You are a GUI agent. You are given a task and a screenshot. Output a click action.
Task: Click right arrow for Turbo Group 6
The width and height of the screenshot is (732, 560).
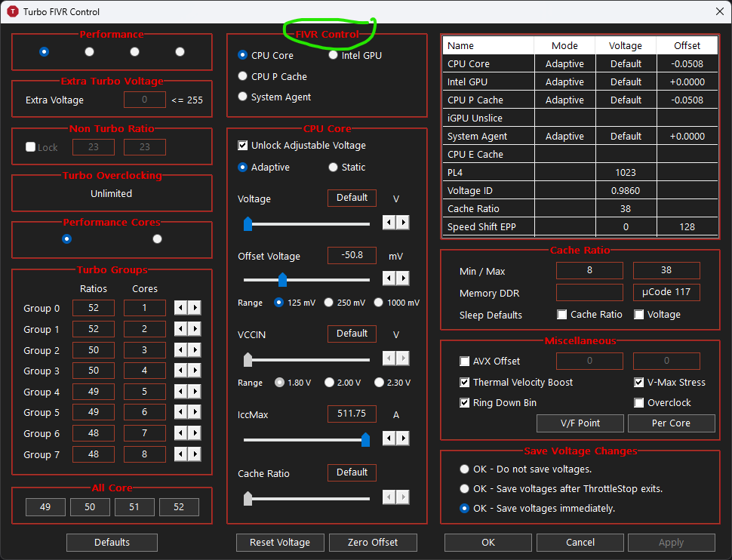pos(195,433)
